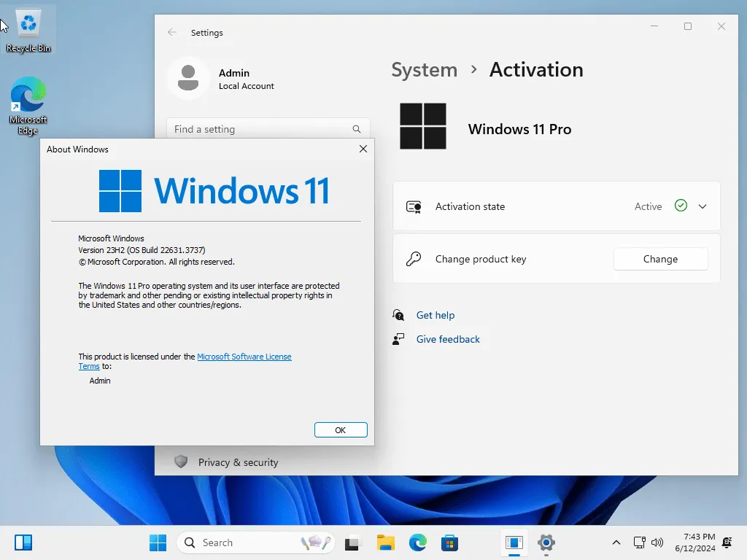Click OK in the About Windows dialog

point(341,430)
